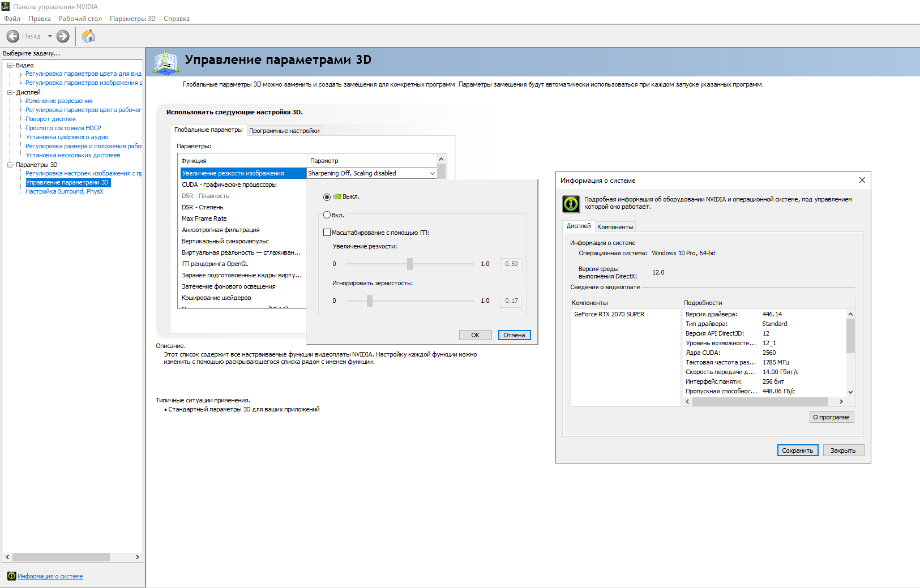Click the NVIDIA Control Panel title bar icon
Viewport: 920px width, 588px height.
tap(6, 6)
